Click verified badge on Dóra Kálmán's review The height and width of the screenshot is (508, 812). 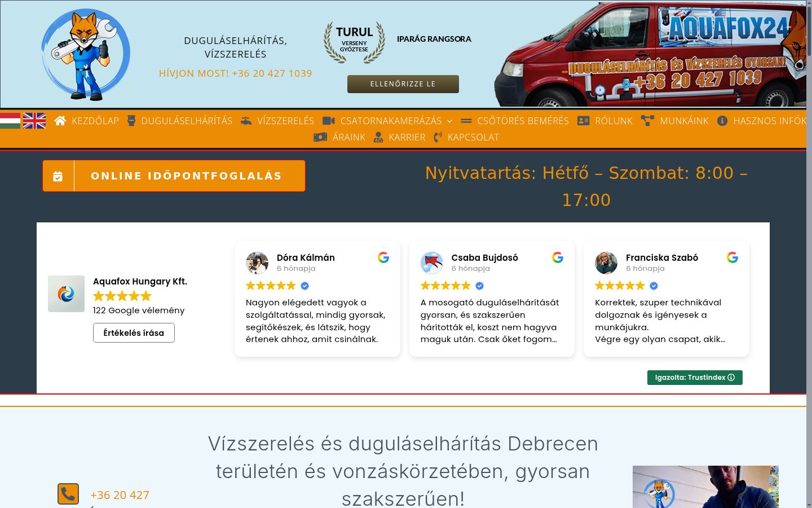coord(305,286)
